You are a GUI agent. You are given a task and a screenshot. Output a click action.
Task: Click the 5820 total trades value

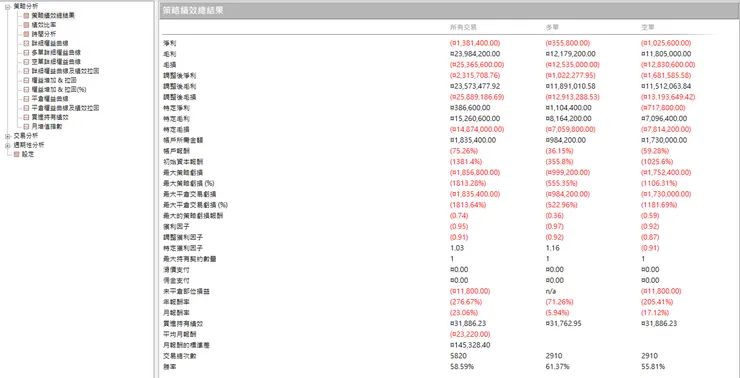[457, 356]
